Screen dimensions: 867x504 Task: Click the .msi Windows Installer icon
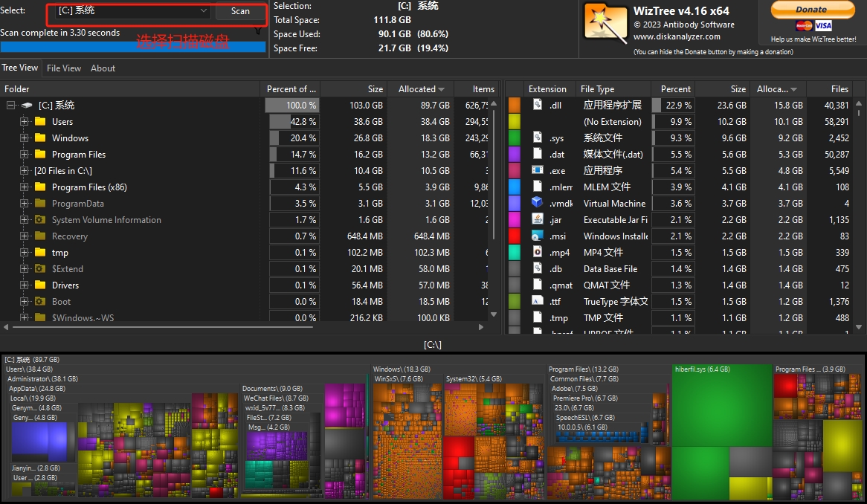tap(537, 236)
